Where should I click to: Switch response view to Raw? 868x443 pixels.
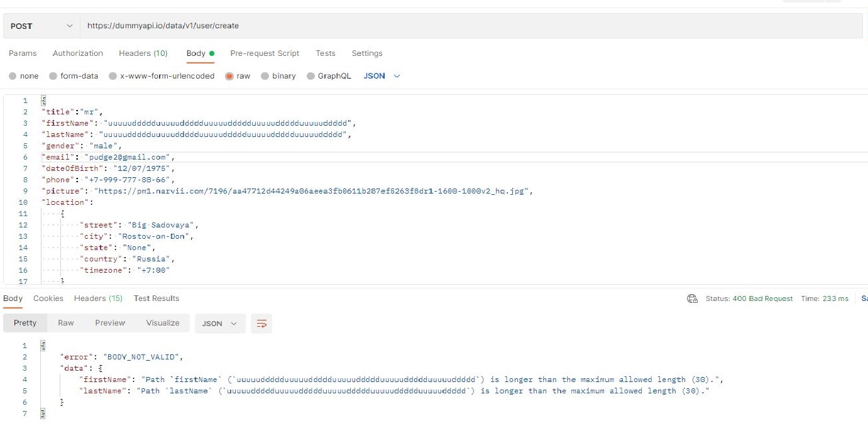pos(65,323)
